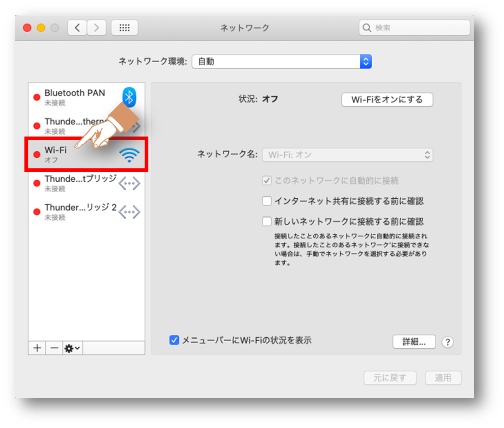Open the ネットワーク環境 dropdown (自動)

282,61
